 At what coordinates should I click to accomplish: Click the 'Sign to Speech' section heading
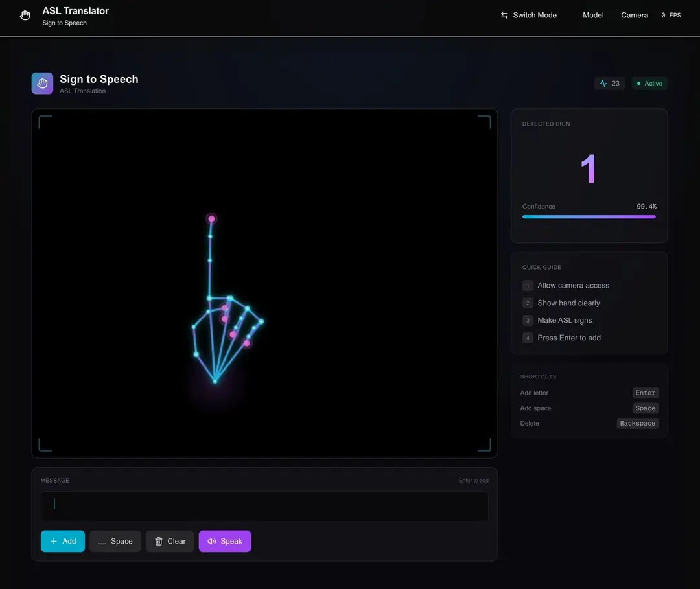[99, 79]
